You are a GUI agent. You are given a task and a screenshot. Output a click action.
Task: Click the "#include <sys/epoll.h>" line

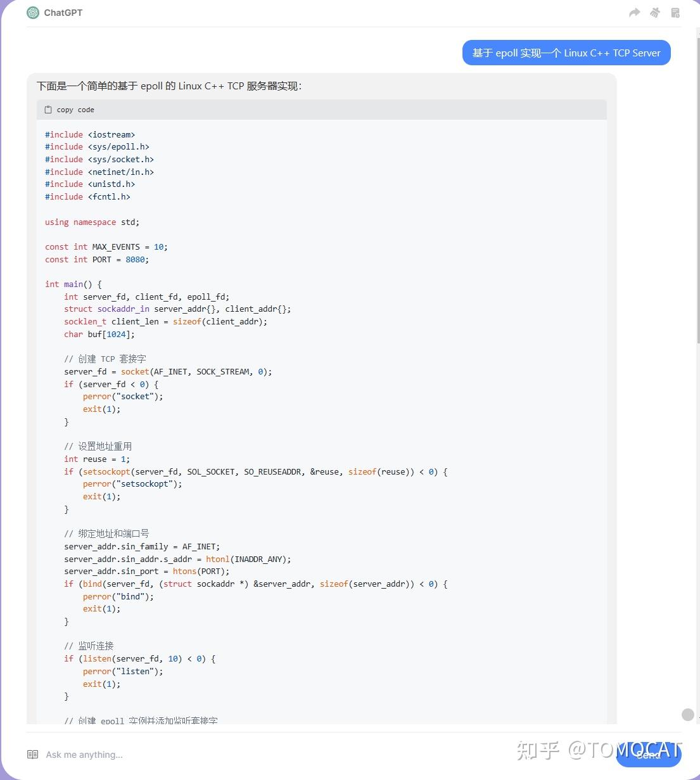point(97,146)
